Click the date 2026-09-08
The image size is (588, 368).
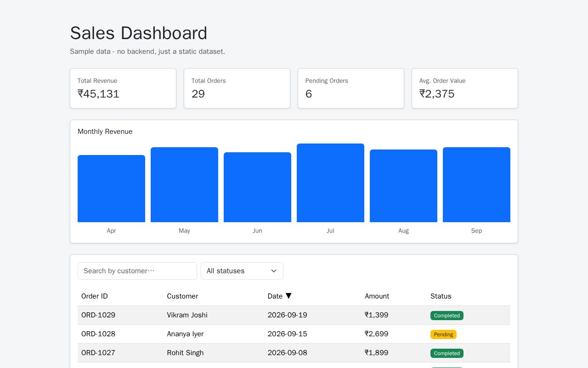(x=288, y=353)
